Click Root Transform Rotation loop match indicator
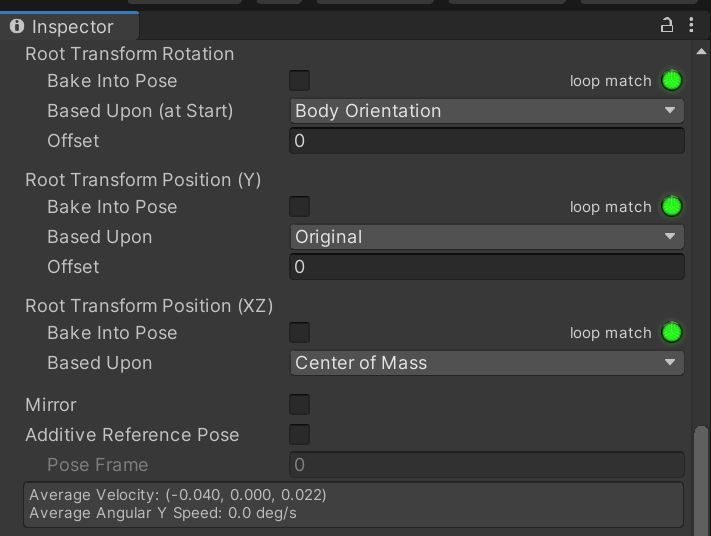 pyautogui.click(x=672, y=81)
